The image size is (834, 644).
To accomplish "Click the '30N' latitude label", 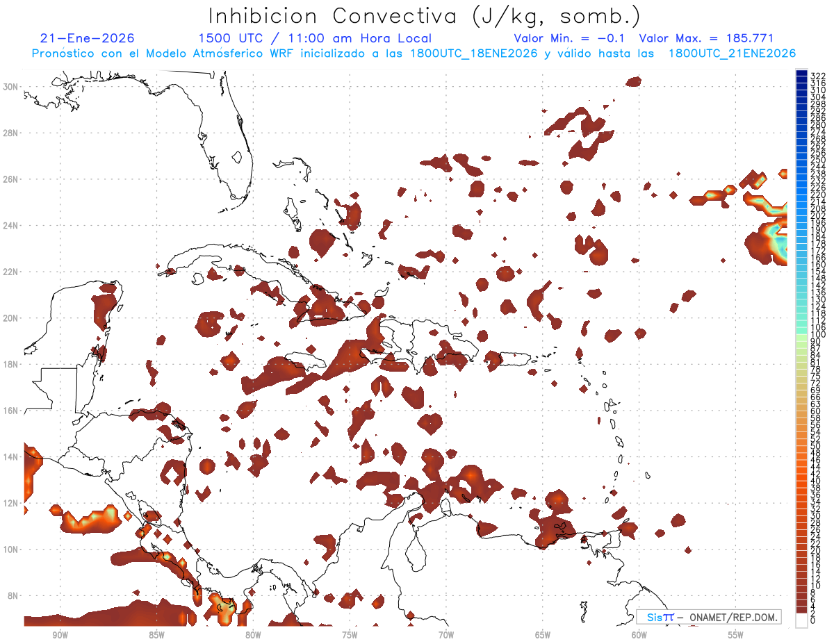I will pyautogui.click(x=10, y=87).
